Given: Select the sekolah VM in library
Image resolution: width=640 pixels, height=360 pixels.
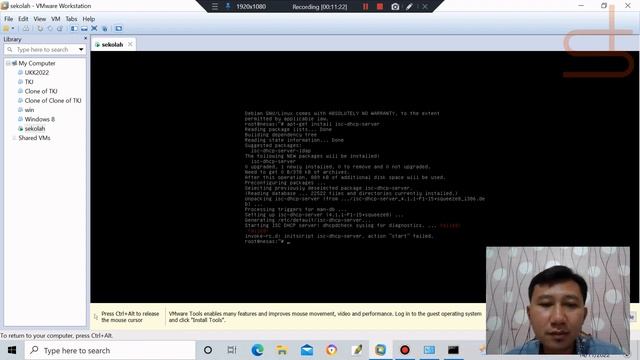Looking at the screenshot, I should point(35,129).
